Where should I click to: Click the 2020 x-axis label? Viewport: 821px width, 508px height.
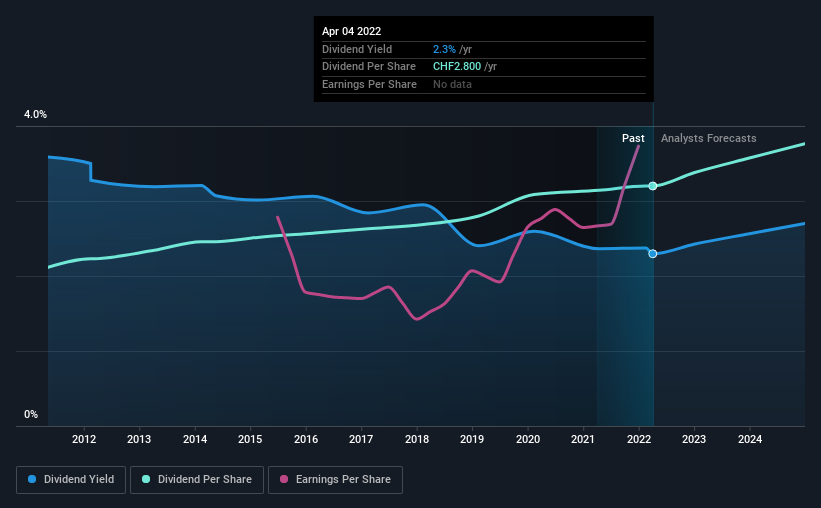528,439
